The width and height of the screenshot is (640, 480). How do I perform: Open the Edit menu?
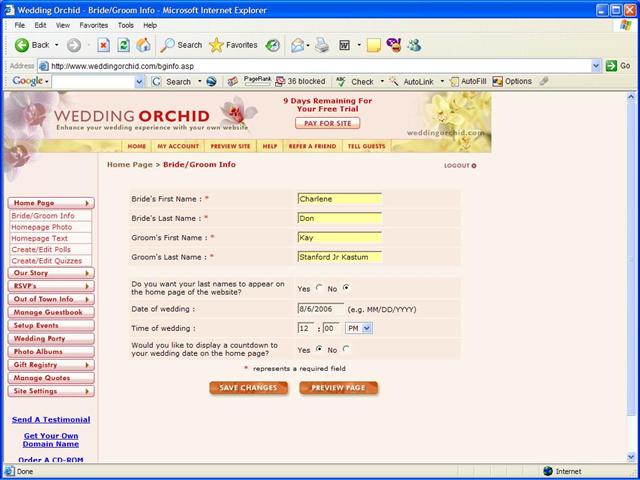(x=40, y=25)
